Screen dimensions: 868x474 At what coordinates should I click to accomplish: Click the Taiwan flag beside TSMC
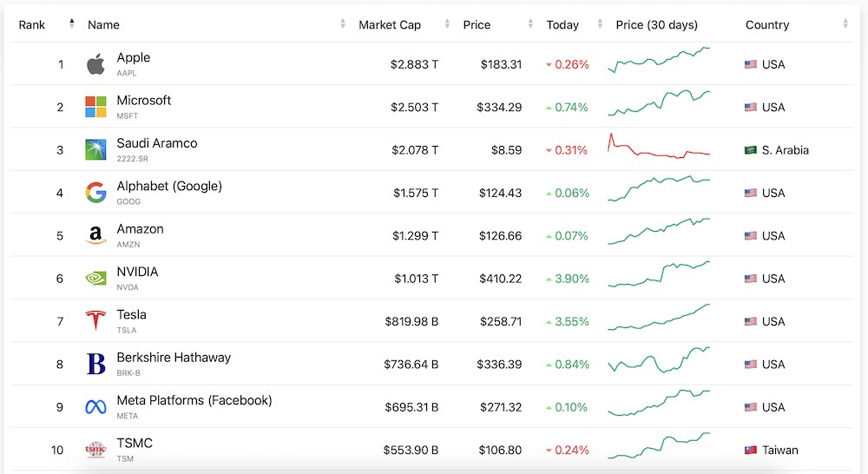pos(751,451)
